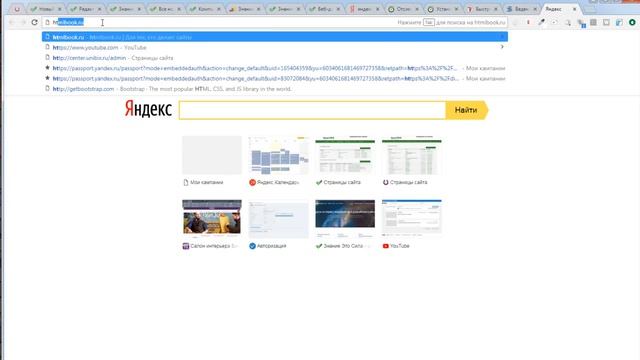Close the Новы tab
This screenshot has height=360, width=640.
[60, 9]
